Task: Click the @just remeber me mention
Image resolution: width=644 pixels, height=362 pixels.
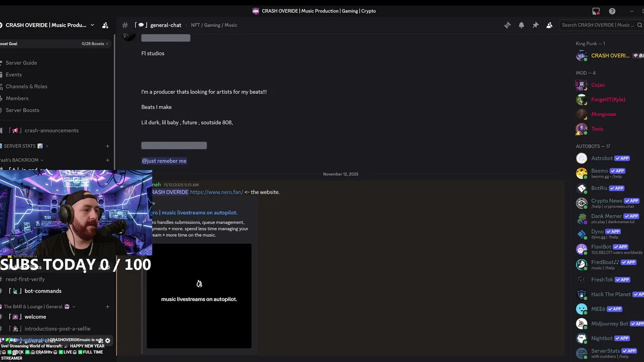Action: (164, 161)
